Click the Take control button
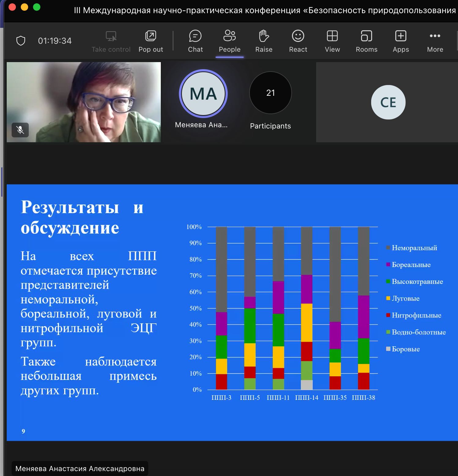Screen dimensions: 458x476 pos(111,41)
